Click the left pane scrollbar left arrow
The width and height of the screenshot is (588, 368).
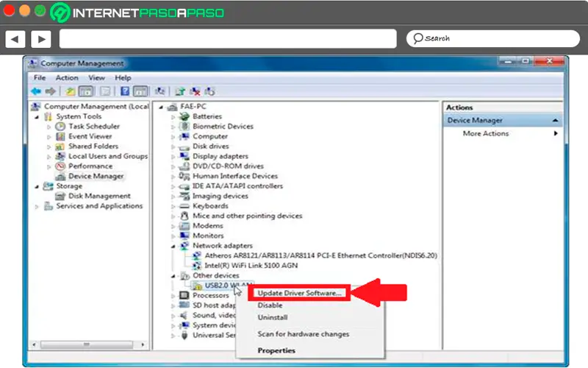[34, 344]
